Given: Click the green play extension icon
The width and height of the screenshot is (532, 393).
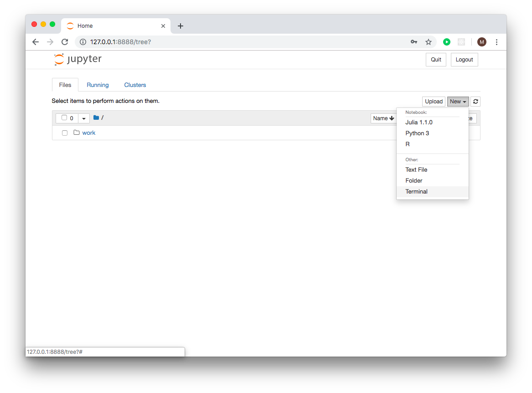Looking at the screenshot, I should [x=447, y=42].
